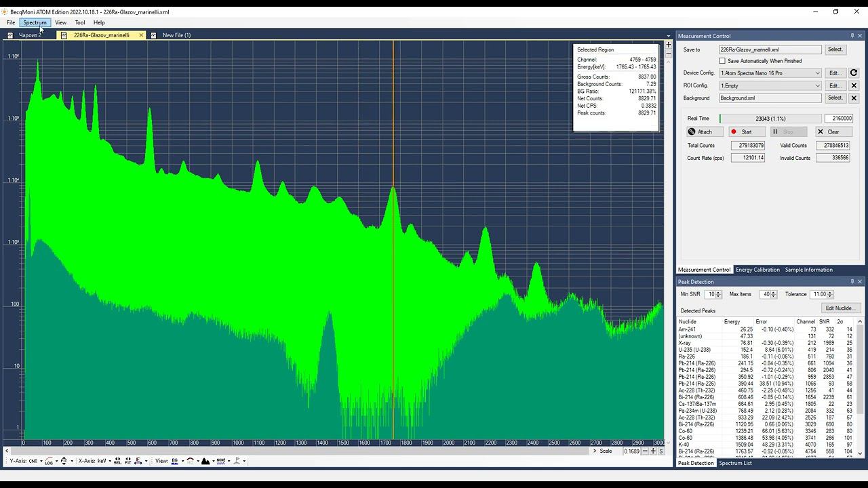Click the Real Time preset field 2160000
Screen dimensions: 868x488
[839, 118]
